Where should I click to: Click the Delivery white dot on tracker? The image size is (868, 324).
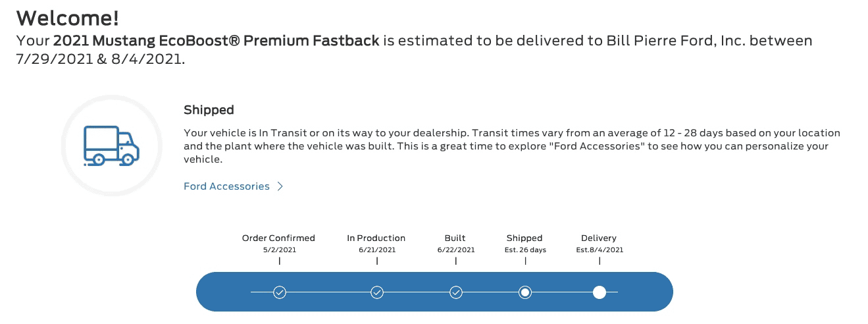[600, 292]
